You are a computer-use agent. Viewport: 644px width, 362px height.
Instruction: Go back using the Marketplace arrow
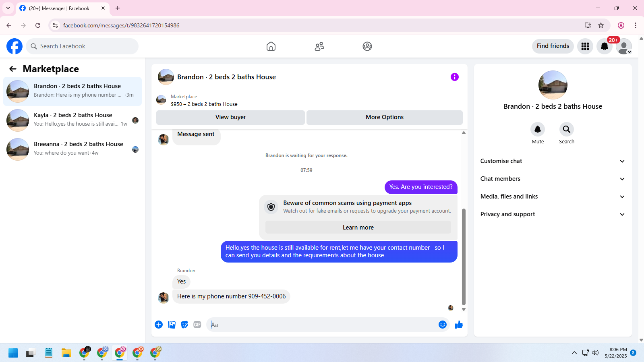click(13, 69)
